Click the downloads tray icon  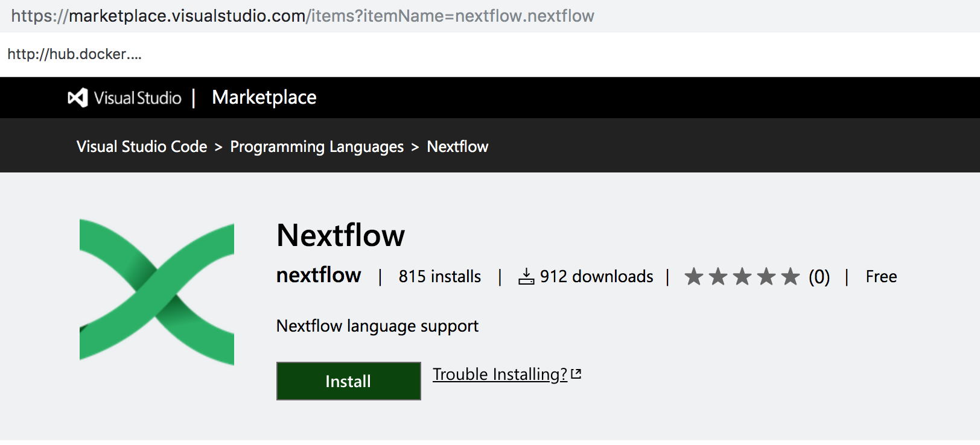(526, 277)
